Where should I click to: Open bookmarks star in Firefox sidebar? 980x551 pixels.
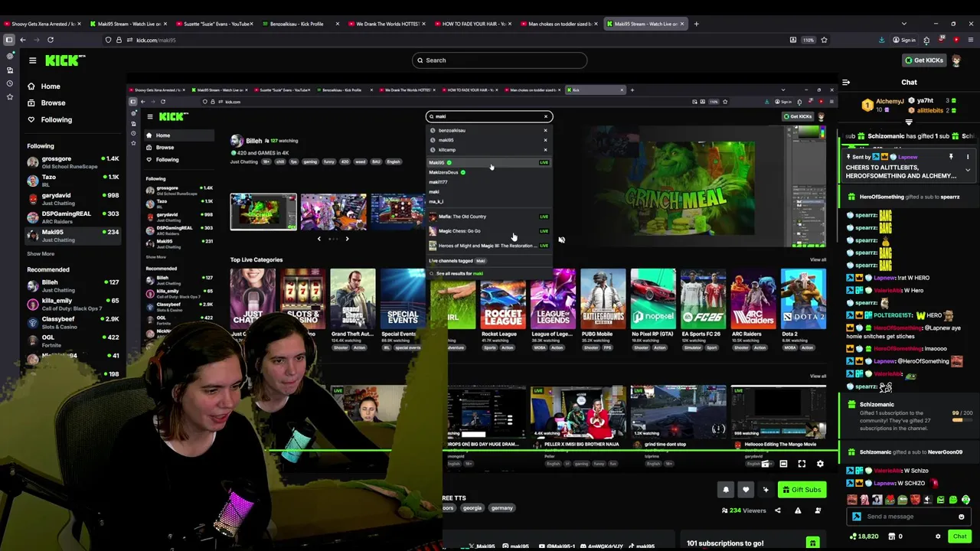[9, 96]
